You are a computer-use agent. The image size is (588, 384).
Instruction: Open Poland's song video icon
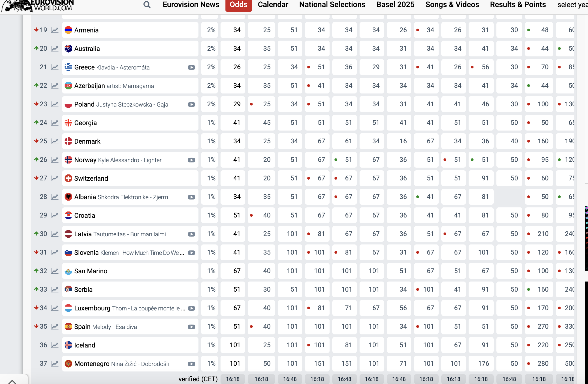coord(191,104)
